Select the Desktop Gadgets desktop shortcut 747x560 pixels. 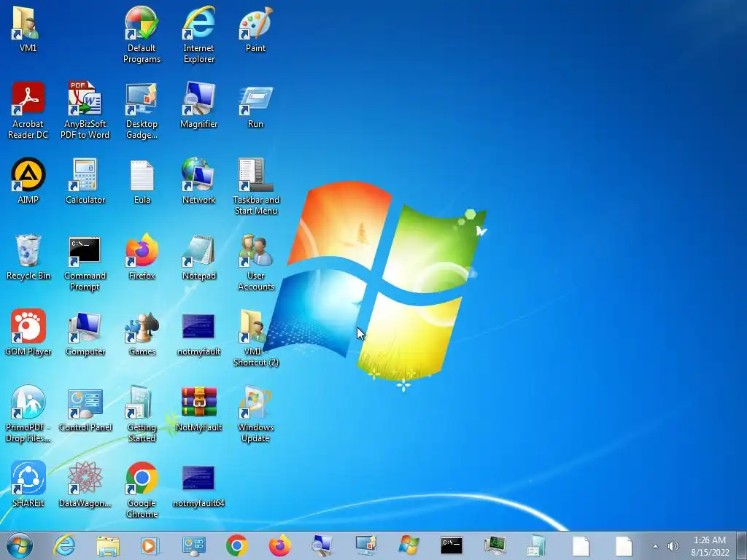pos(142,111)
